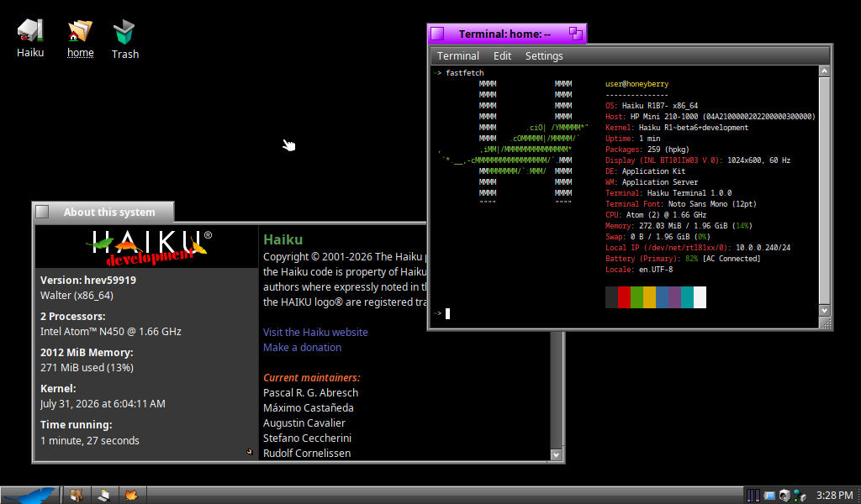The image size is (861, 504).
Task: Click About window scrollbar down arrow
Action: tap(557, 454)
